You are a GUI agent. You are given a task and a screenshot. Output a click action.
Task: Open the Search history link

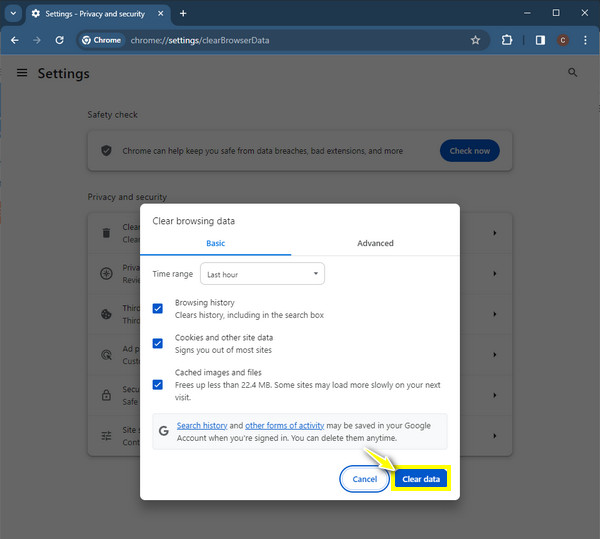tap(202, 425)
